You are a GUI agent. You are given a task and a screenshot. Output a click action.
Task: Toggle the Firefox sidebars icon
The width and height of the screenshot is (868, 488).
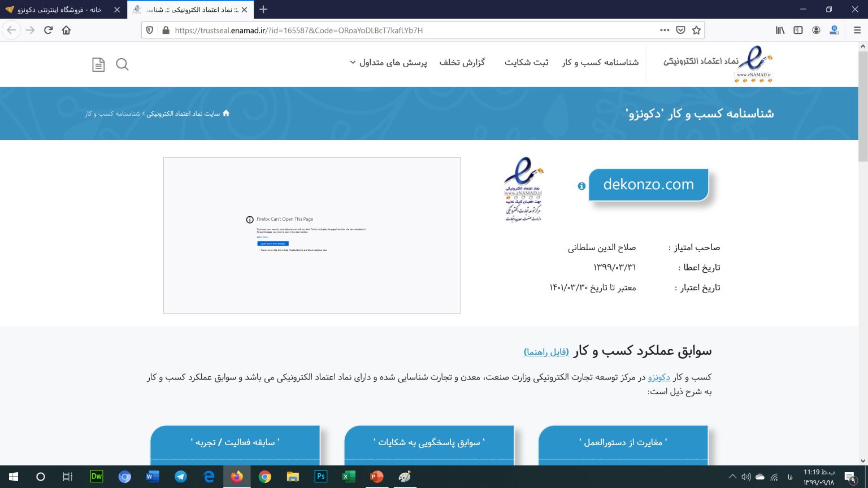click(798, 30)
